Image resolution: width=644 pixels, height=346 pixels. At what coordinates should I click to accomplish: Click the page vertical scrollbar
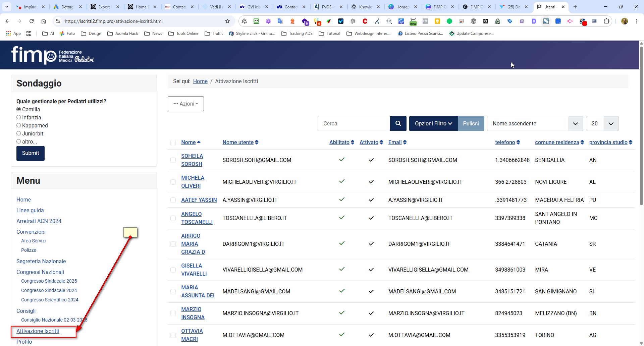[x=641, y=134]
